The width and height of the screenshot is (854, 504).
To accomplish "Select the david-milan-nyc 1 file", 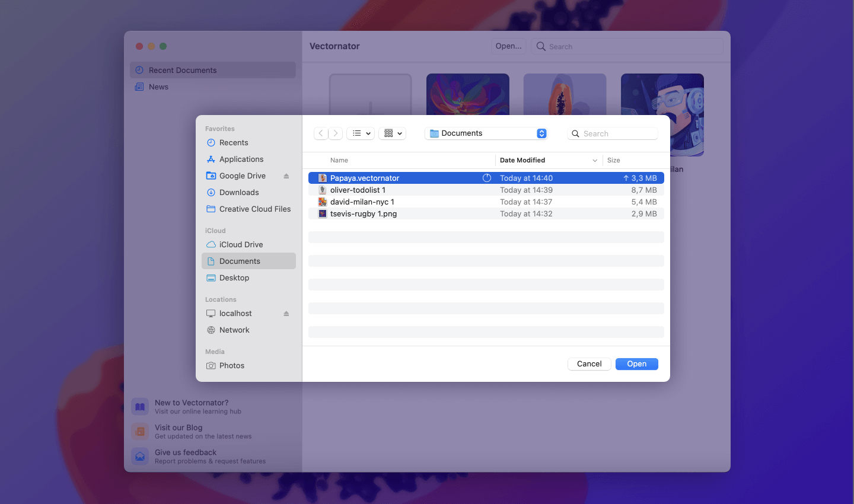I will (486, 202).
